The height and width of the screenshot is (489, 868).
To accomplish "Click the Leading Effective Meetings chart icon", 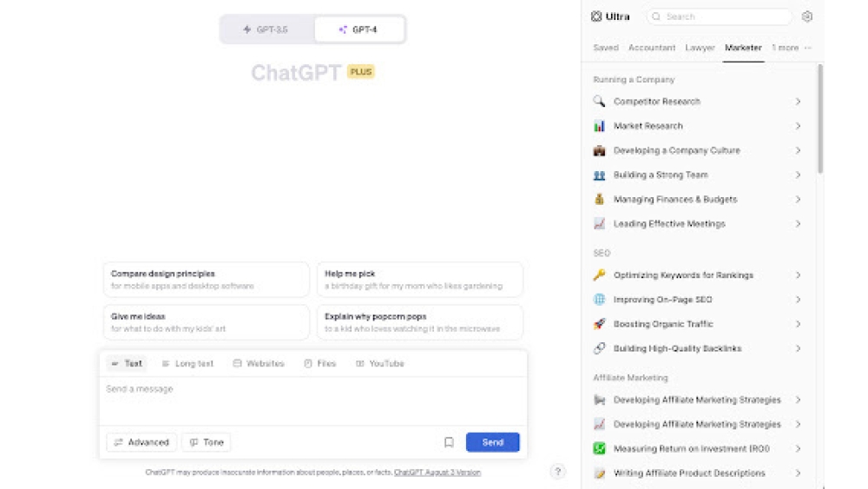I will (599, 224).
